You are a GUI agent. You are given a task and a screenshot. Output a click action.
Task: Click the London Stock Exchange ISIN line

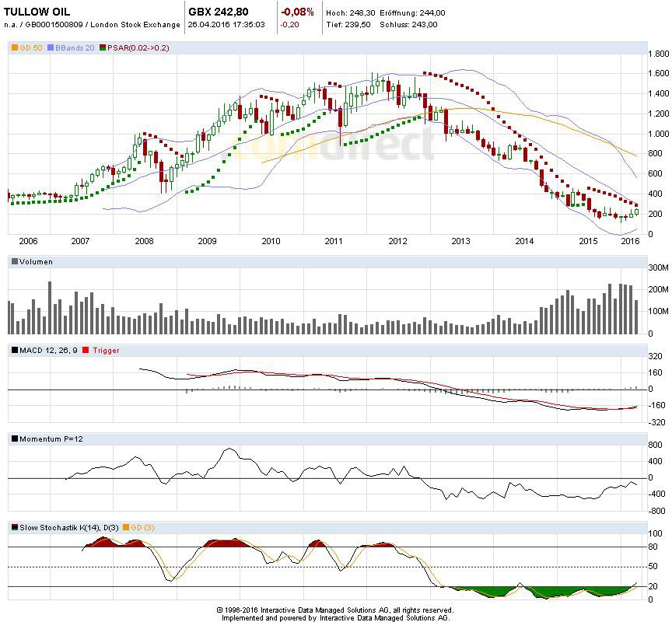(x=93, y=25)
